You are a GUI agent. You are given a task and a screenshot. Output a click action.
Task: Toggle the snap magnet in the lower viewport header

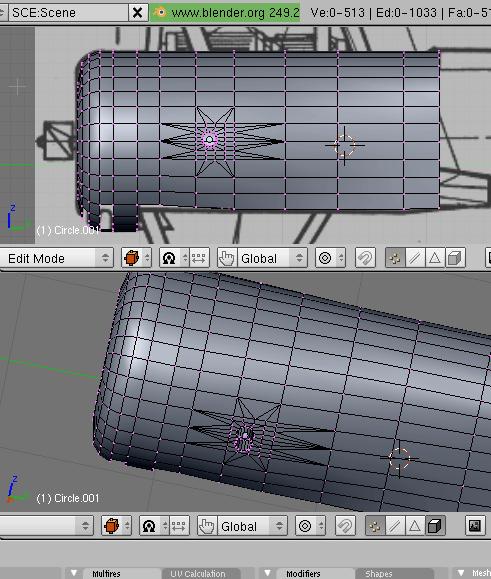(345, 525)
